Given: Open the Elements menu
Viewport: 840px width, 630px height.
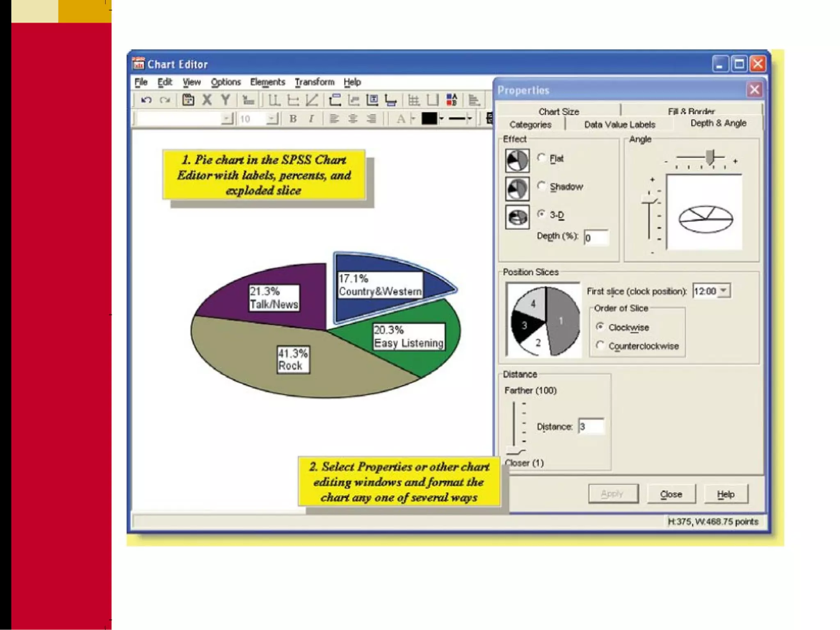Looking at the screenshot, I should tap(267, 82).
